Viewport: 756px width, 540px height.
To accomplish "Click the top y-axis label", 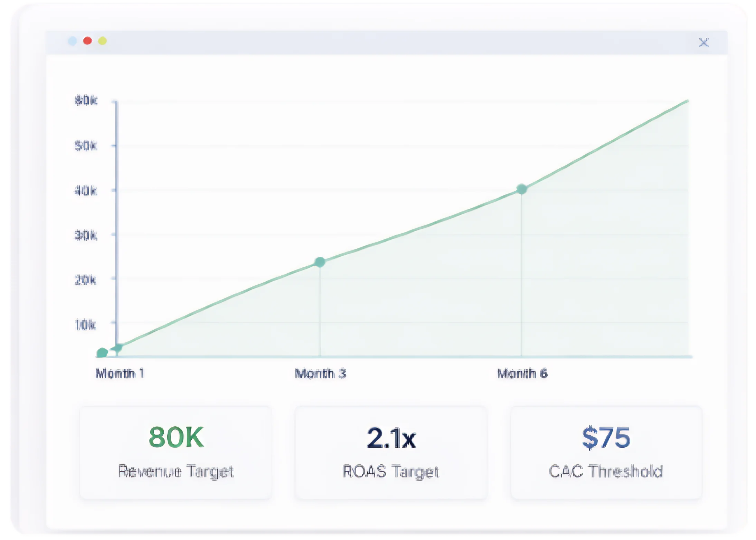I will pyautogui.click(x=86, y=101).
